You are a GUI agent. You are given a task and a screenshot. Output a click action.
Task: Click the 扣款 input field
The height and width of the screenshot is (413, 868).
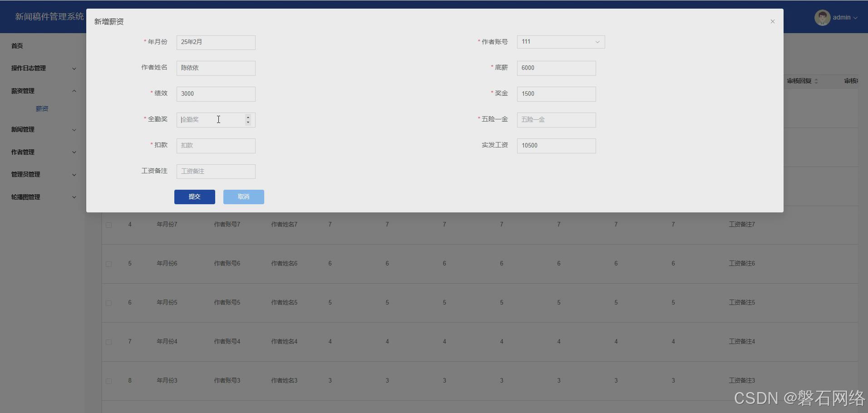(216, 146)
